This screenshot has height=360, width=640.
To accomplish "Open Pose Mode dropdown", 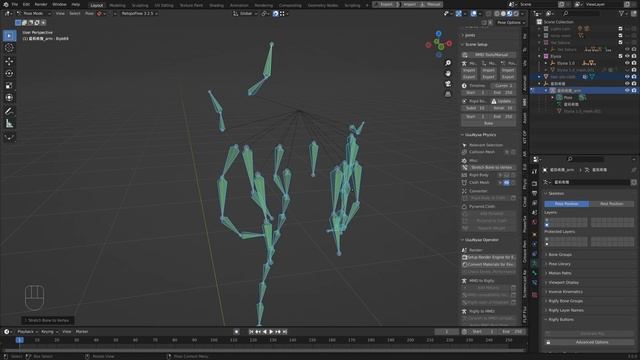I will (x=33, y=13).
